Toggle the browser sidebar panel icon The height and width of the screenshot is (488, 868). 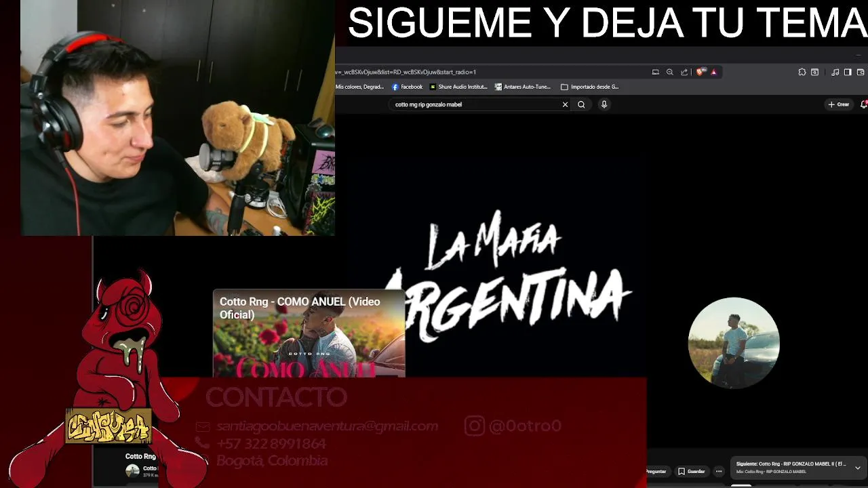click(848, 72)
